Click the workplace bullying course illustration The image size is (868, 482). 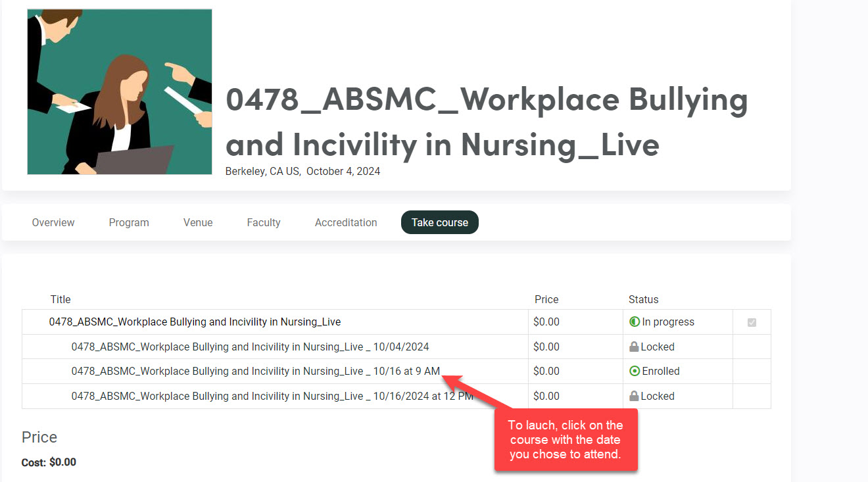click(120, 91)
